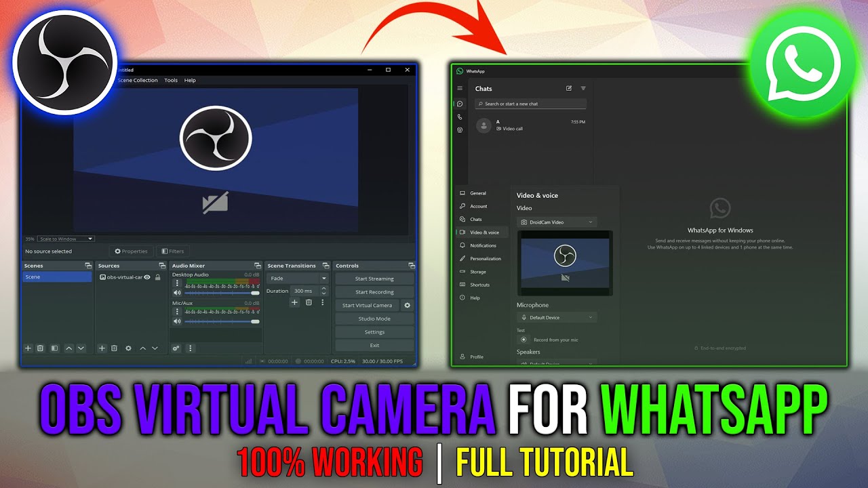The image size is (868, 488).
Task: Pop out the Scene Transitions dock
Action: pyautogui.click(x=325, y=266)
